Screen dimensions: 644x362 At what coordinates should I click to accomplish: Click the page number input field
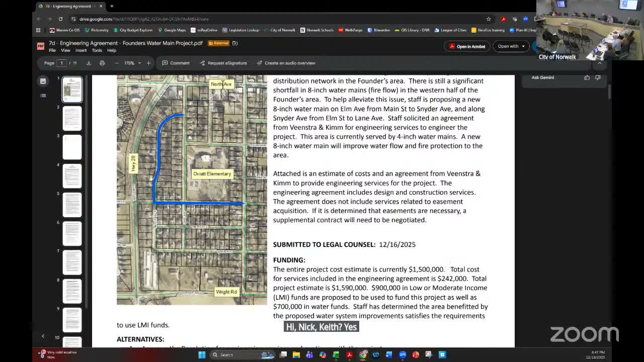click(x=61, y=63)
